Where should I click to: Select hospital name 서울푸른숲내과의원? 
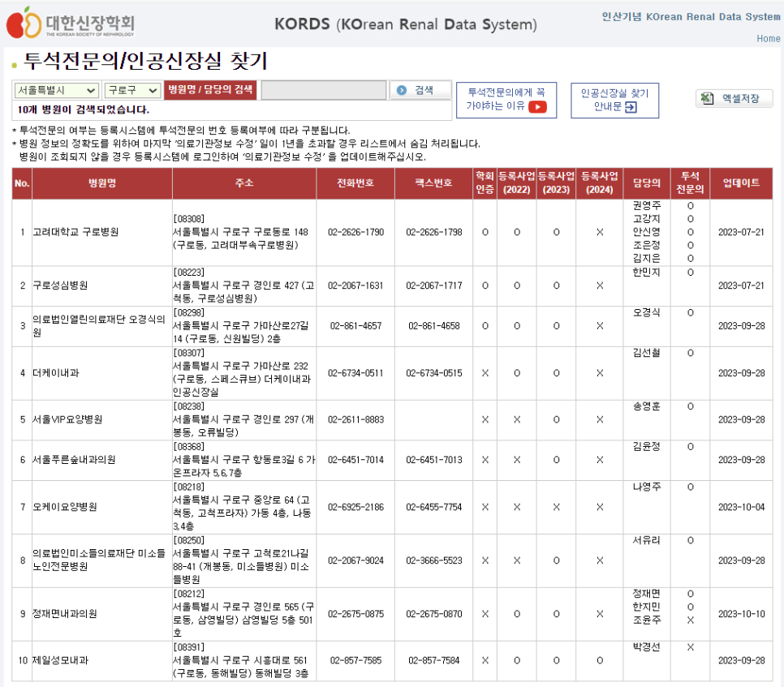coord(74,460)
